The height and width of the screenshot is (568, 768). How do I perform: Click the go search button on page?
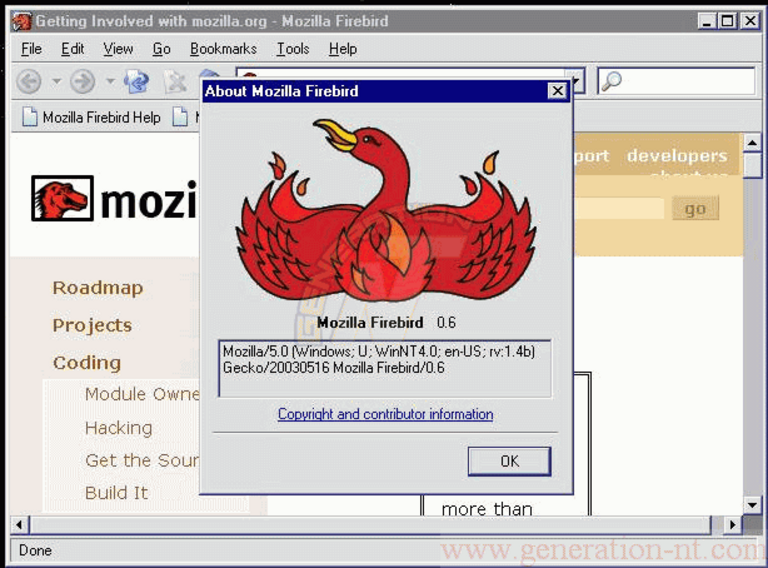696,209
